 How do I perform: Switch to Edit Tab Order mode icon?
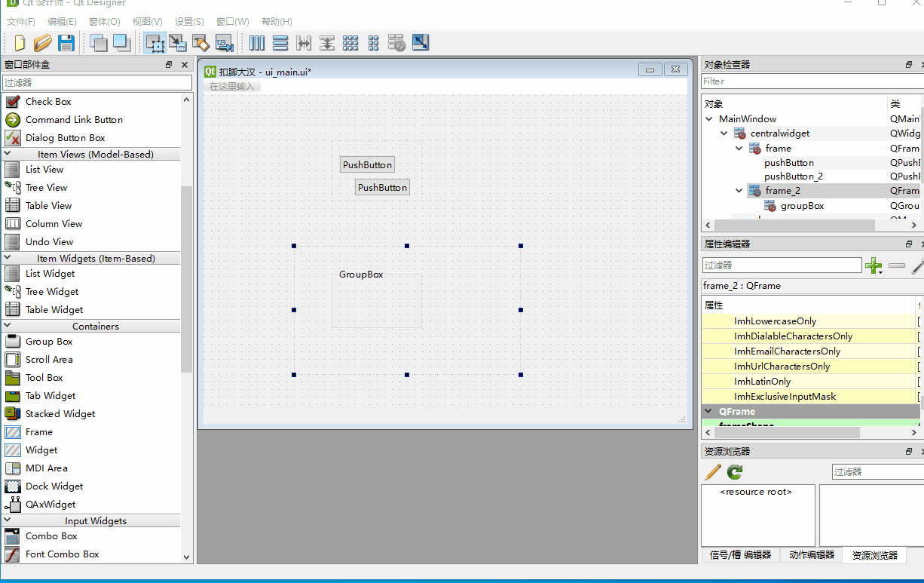point(224,43)
